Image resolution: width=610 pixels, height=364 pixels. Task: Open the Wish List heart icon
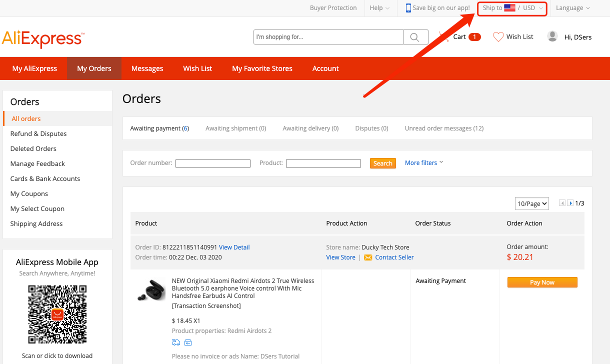498,37
